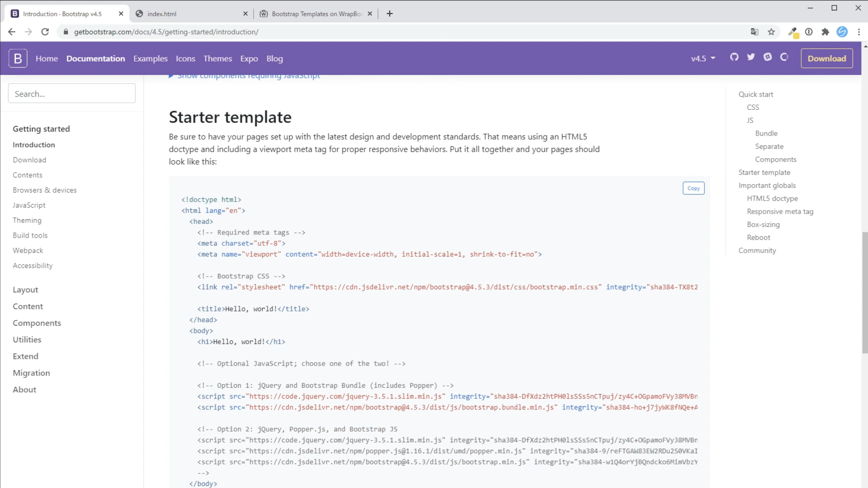The width and height of the screenshot is (868, 488).
Task: Open Introduction in the sidebar
Action: click(34, 145)
